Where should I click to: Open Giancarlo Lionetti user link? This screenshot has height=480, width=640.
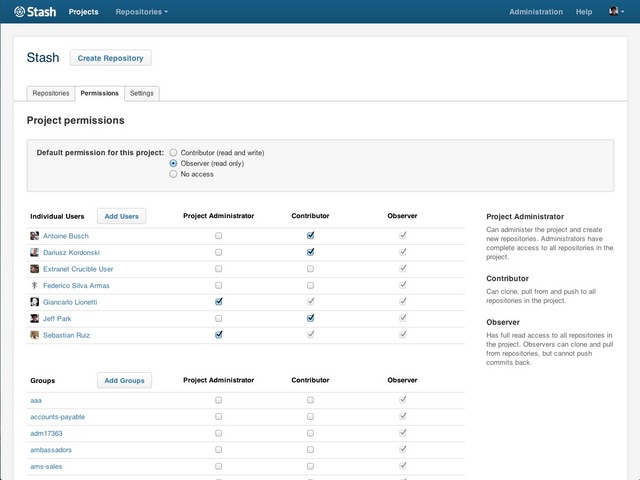70,302
